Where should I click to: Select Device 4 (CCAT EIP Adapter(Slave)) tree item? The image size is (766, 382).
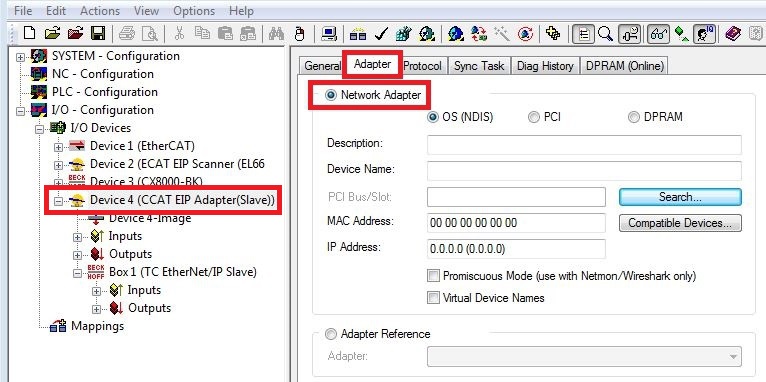pyautogui.click(x=182, y=200)
